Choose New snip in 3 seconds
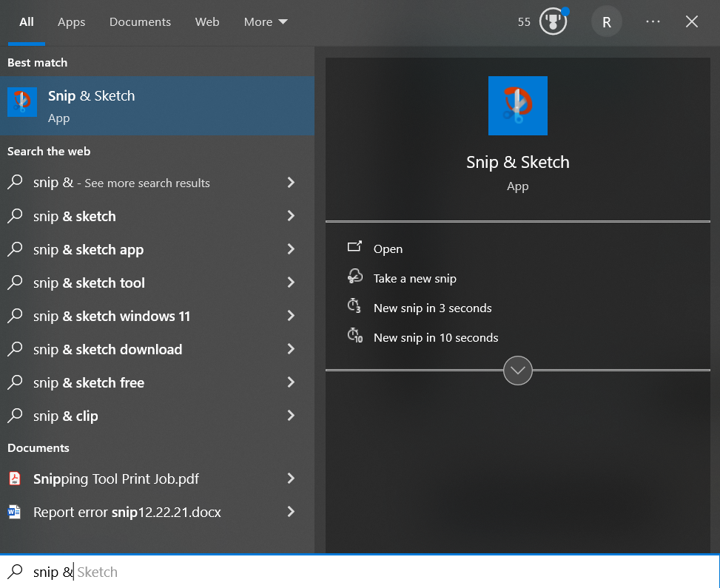Screen dimensions: 720x588 [433, 308]
